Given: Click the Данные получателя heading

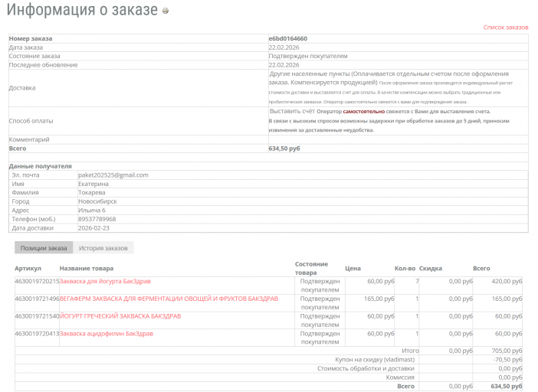Looking at the screenshot, I should pyautogui.click(x=40, y=166).
